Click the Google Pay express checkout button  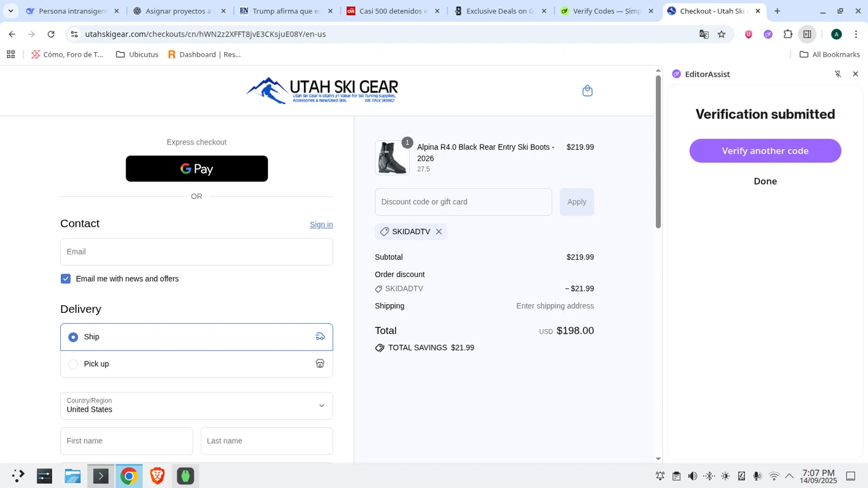pos(197,169)
